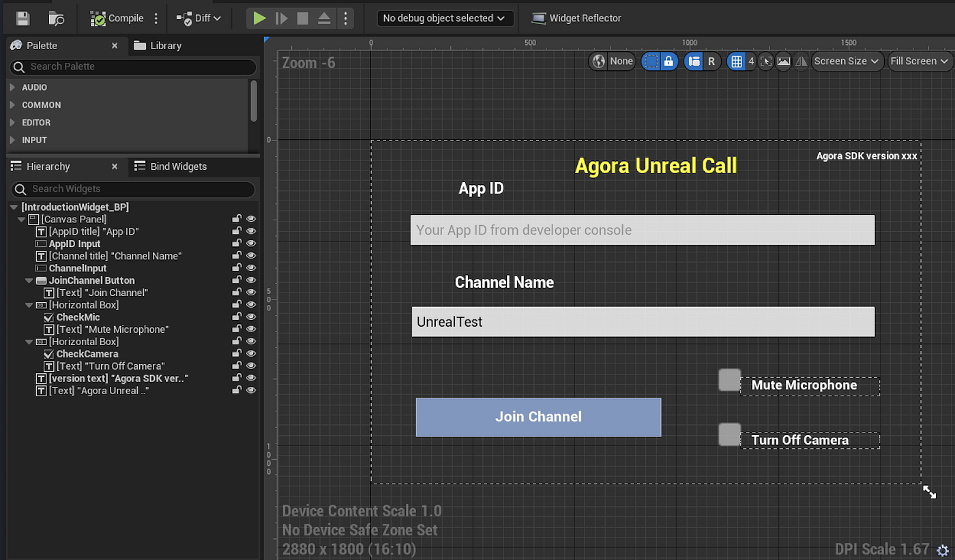Click the App ID input field in designer
Viewport: 955px width, 560px height.
point(643,230)
